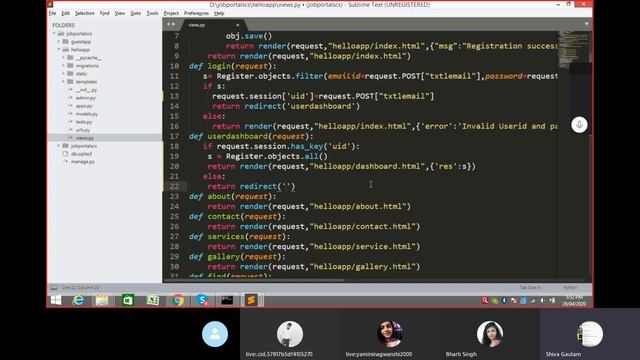Open the File menu
Image resolution: width=640 pixels, height=360 pixels.
tap(52, 13)
